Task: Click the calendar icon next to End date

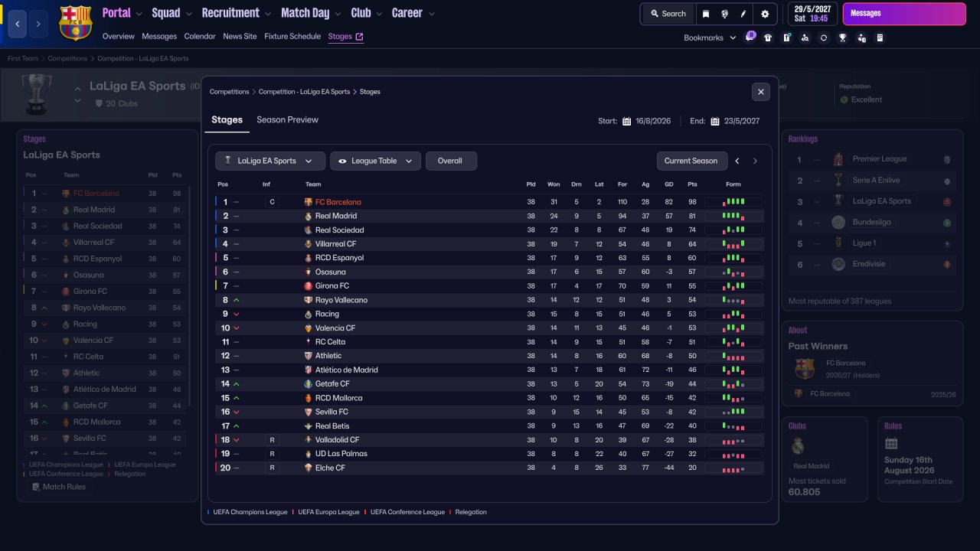Action: [715, 121]
